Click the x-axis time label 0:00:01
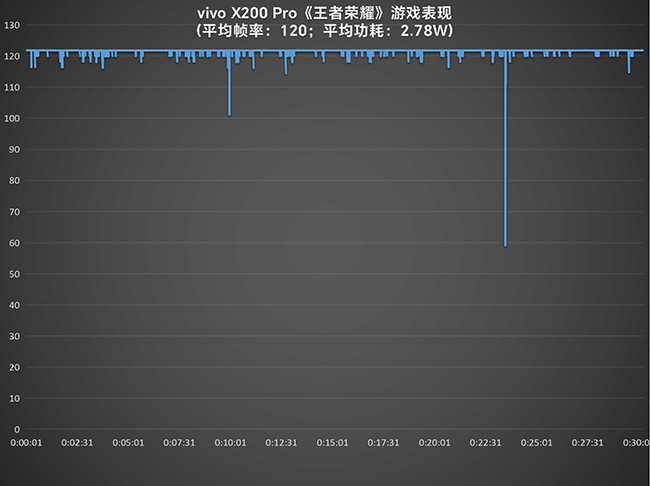 click(x=26, y=443)
